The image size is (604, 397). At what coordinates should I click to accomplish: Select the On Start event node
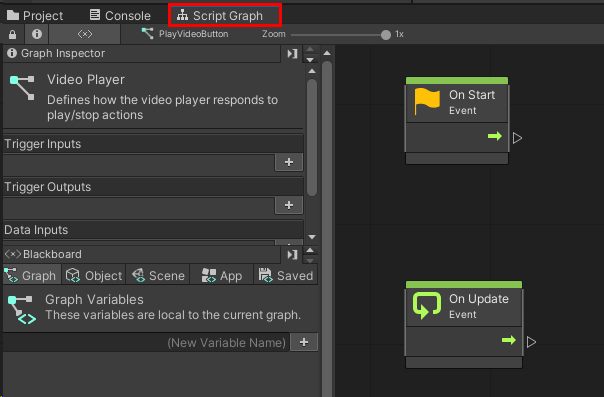[457, 121]
